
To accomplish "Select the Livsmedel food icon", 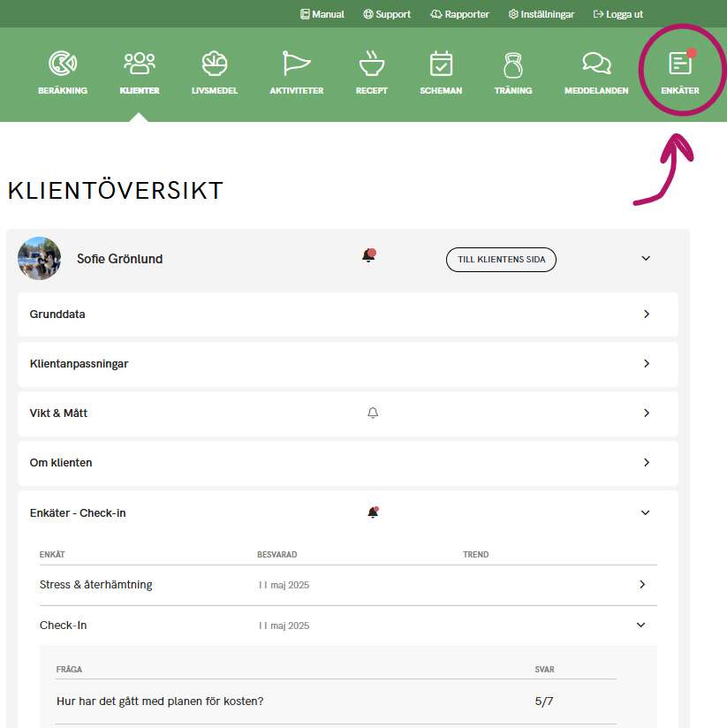I will pos(214,64).
